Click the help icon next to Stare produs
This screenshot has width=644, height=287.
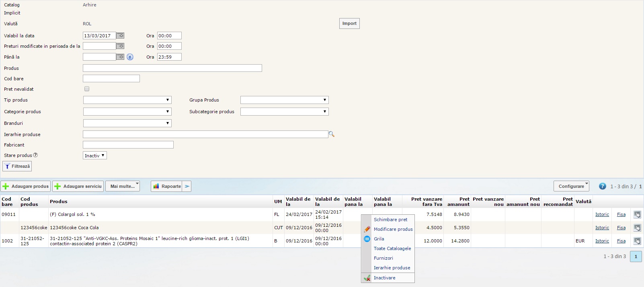(x=35, y=155)
